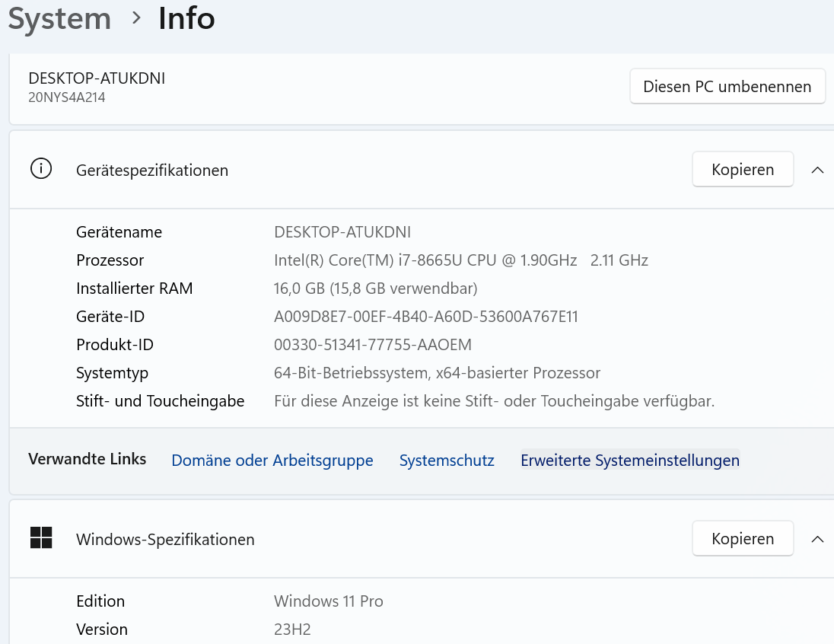The width and height of the screenshot is (834, 644).
Task: Click the Geräte-ID label
Action: 110,317
